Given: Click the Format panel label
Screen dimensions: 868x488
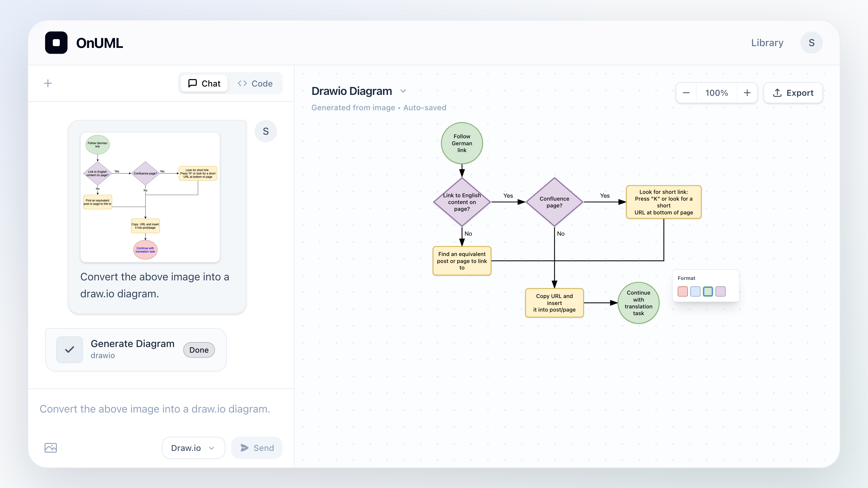Looking at the screenshot, I should click(x=686, y=278).
